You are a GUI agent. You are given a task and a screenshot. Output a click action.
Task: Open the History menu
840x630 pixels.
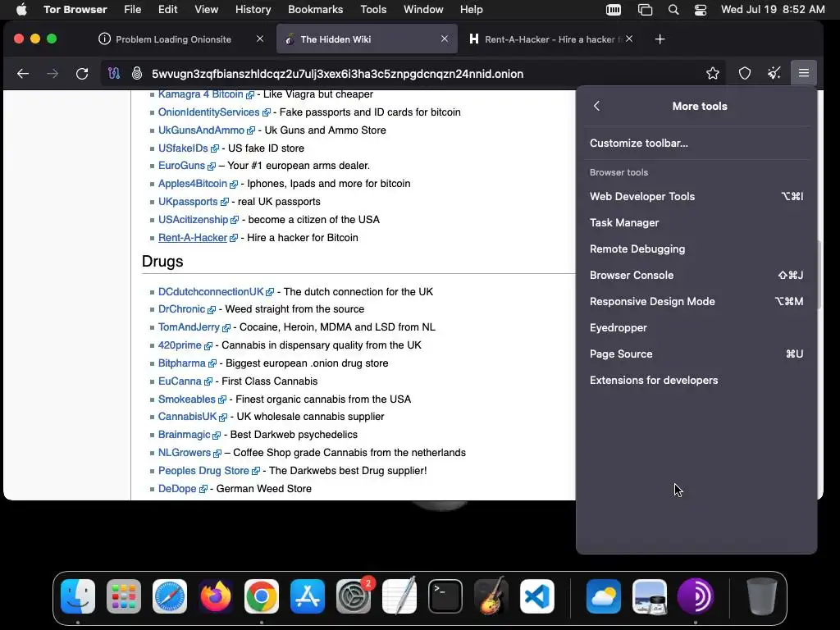click(x=253, y=10)
